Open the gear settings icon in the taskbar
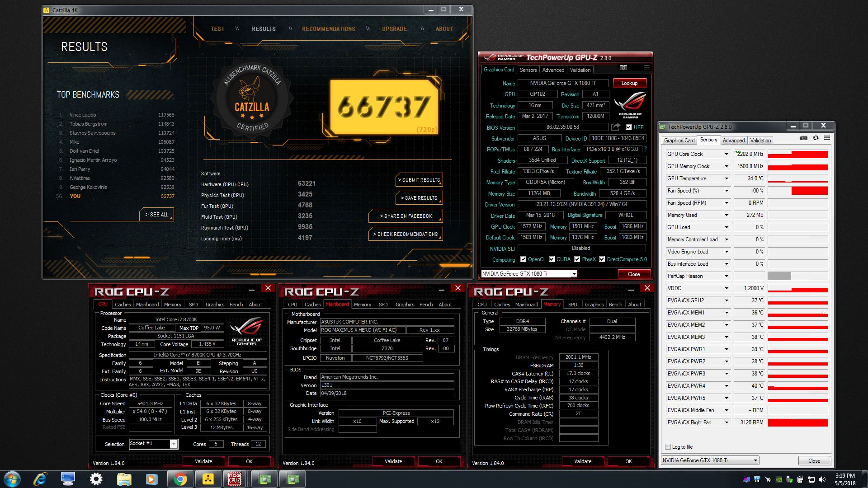The height and width of the screenshot is (488, 868). click(x=96, y=479)
